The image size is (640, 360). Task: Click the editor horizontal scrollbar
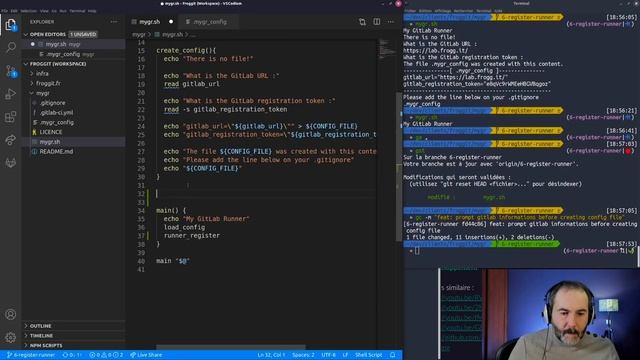click(231, 347)
